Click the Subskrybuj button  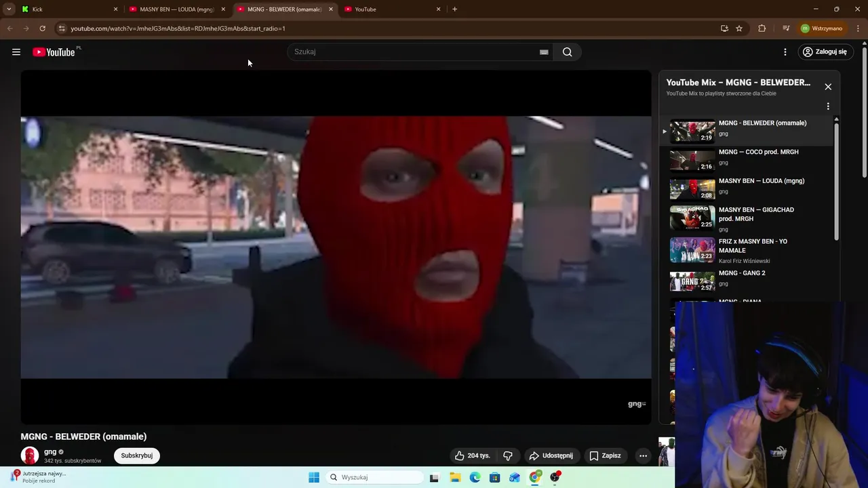[x=137, y=455]
